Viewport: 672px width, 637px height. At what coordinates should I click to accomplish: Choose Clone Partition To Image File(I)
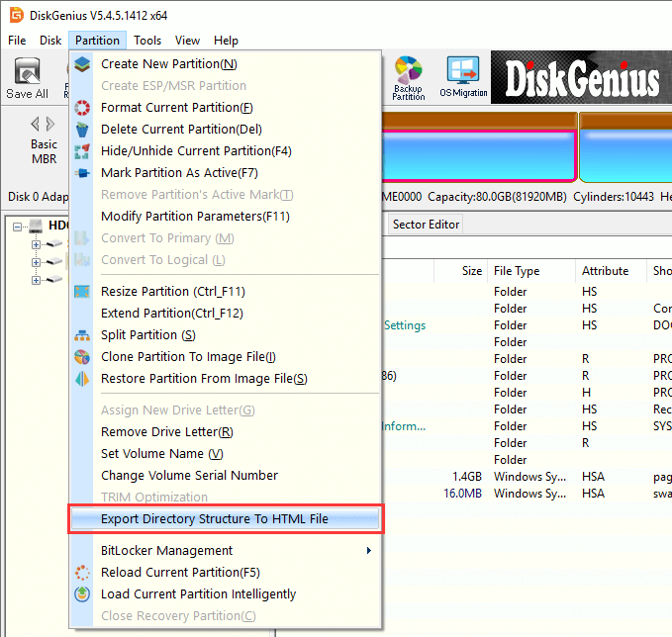[226, 357]
